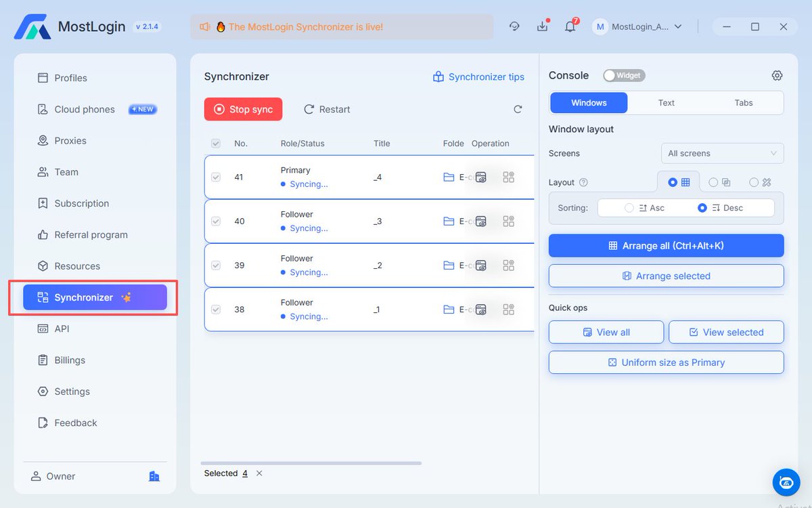Open Billings in the sidebar
The image size is (812, 508).
(95, 360)
